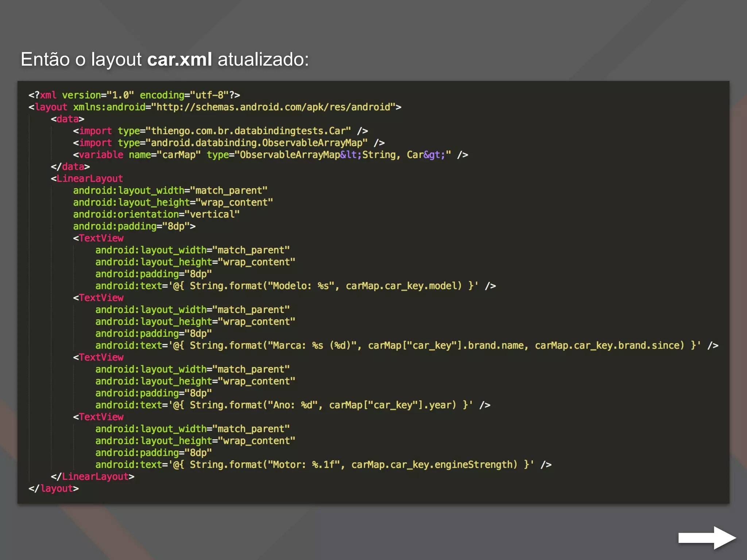Image resolution: width=747 pixels, height=560 pixels.
Task: Click the white next-slide arrow
Action: click(707, 537)
